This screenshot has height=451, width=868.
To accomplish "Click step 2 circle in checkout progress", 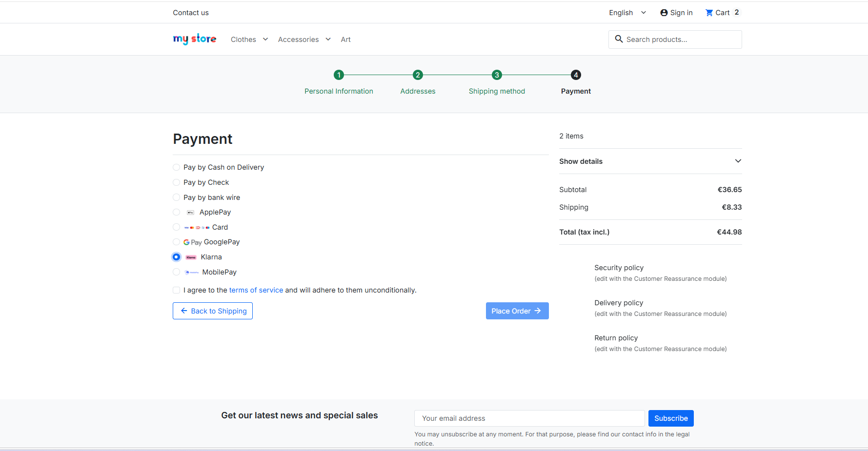I will pos(418,75).
